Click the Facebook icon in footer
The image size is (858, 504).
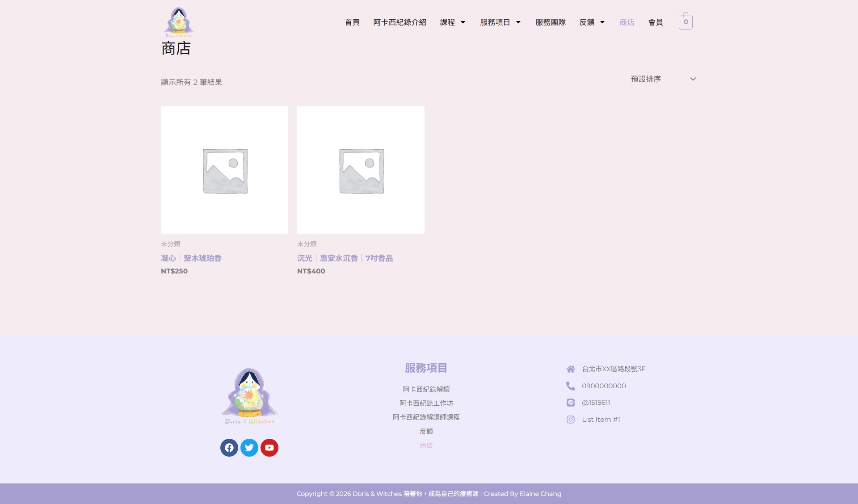[229, 448]
